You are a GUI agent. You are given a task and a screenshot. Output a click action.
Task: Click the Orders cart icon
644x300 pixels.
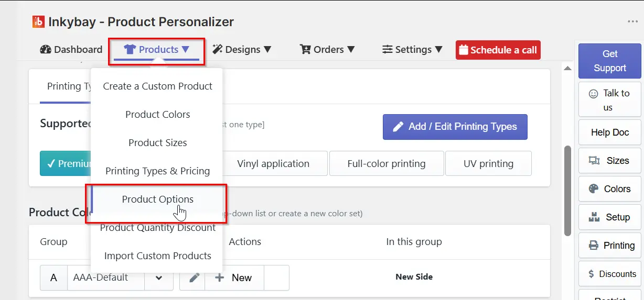(305, 50)
